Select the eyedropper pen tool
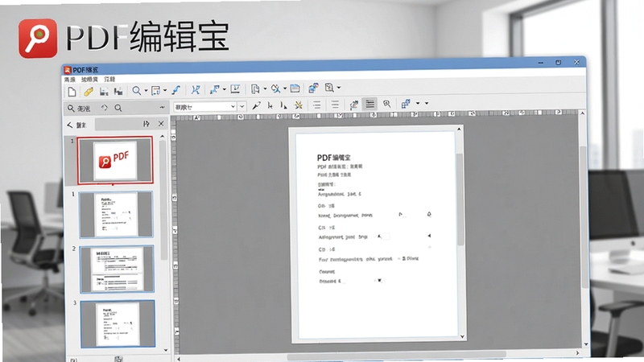Viewport: 644px width, 362px height. 256,106
